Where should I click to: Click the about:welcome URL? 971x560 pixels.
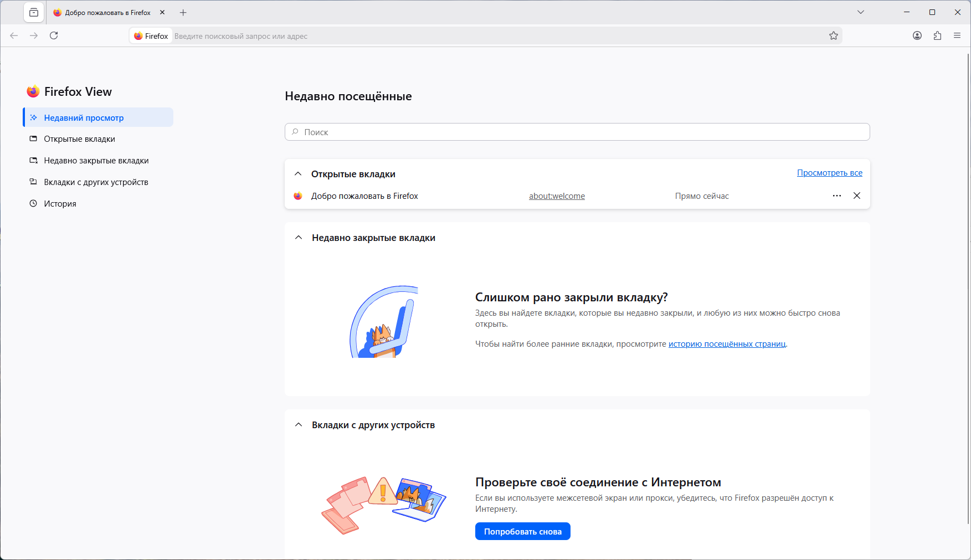[x=557, y=196]
